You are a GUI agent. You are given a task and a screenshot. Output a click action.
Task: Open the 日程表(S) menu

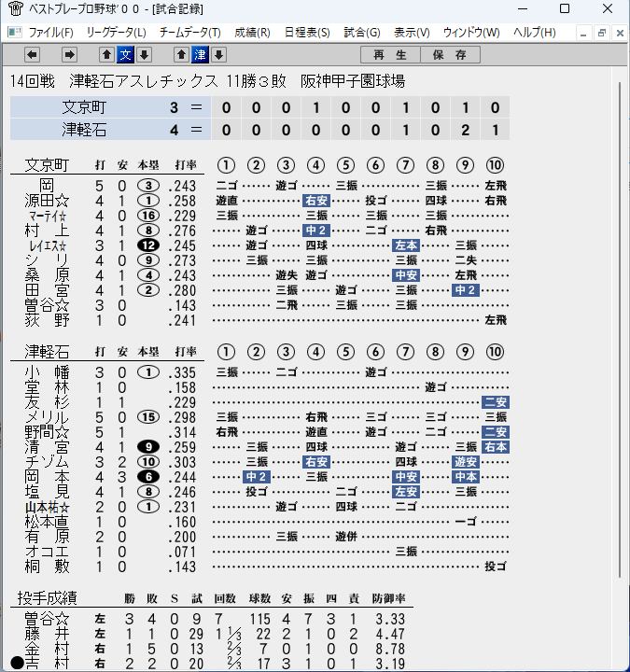pyautogui.click(x=307, y=33)
